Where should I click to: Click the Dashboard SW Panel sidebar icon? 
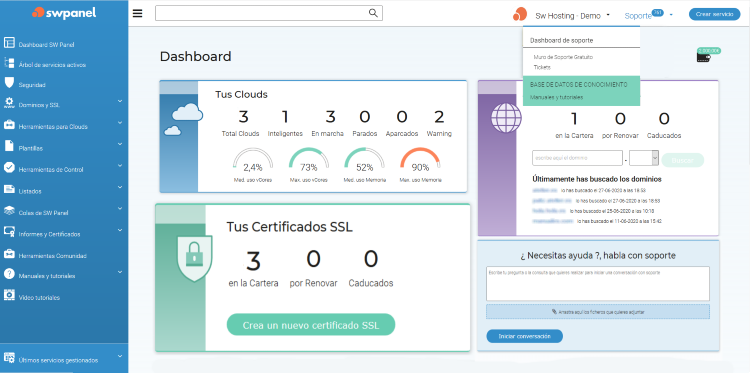point(9,43)
